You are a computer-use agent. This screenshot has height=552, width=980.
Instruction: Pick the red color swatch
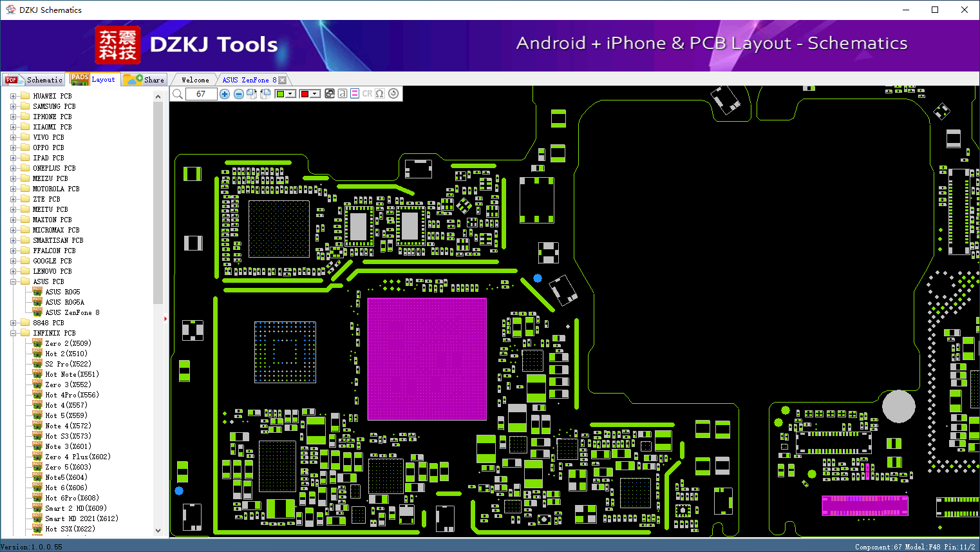pos(305,94)
